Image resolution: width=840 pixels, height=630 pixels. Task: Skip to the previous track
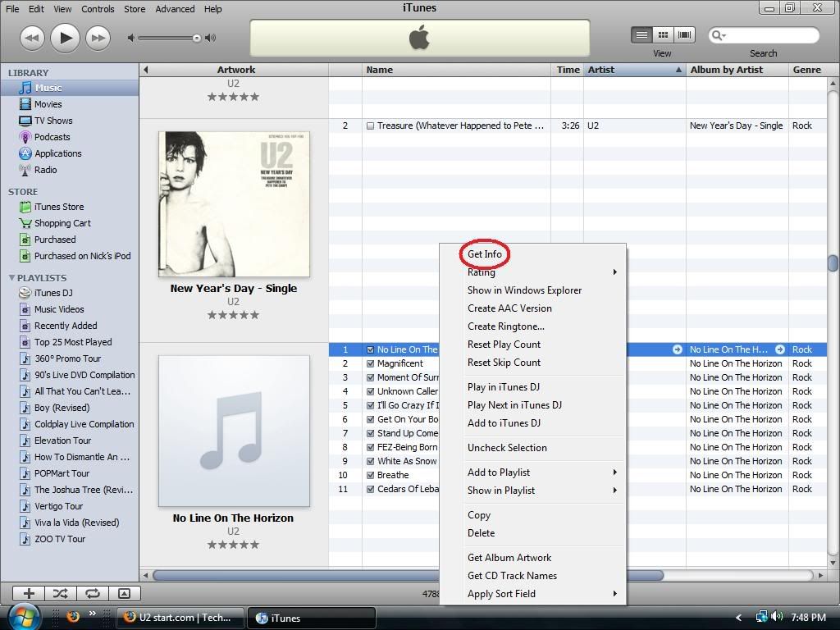(32, 38)
